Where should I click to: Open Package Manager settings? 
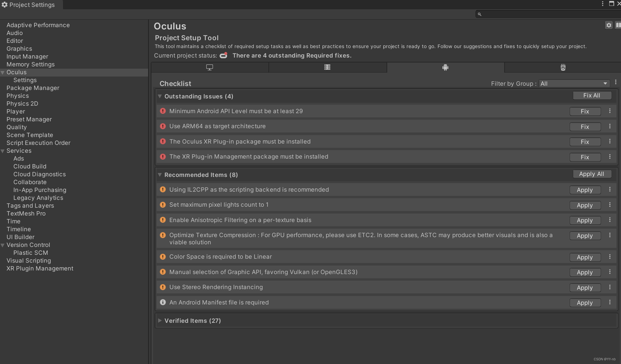pos(33,88)
